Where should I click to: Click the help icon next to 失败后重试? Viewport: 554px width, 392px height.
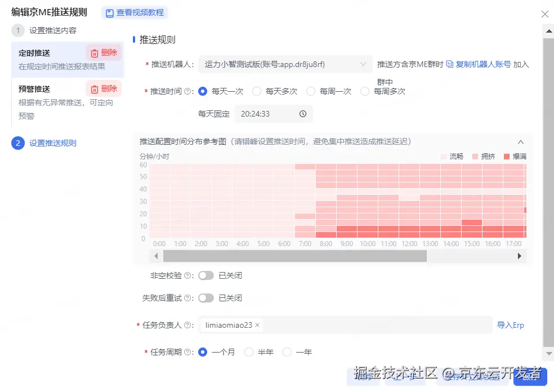click(188, 299)
